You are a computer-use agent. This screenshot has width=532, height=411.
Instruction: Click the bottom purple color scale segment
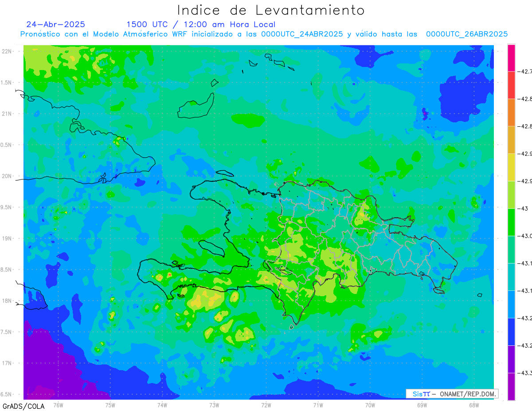[x=511, y=387]
